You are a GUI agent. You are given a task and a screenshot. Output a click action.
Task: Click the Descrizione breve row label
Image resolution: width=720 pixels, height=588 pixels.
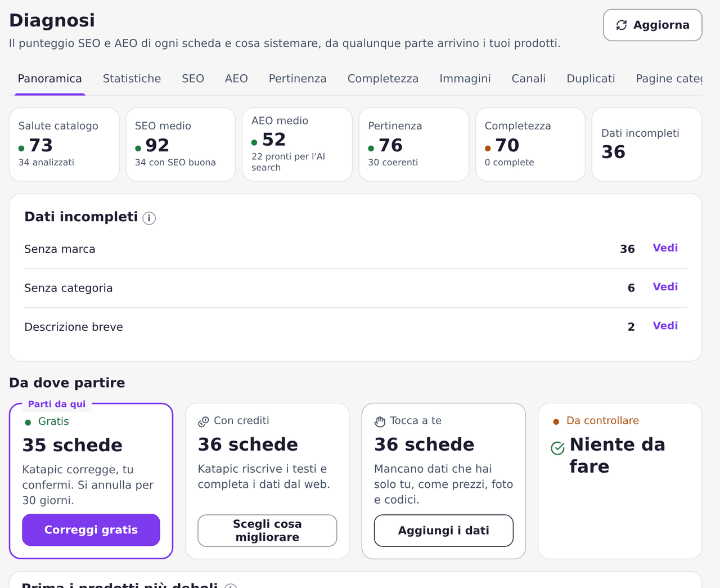74,327
